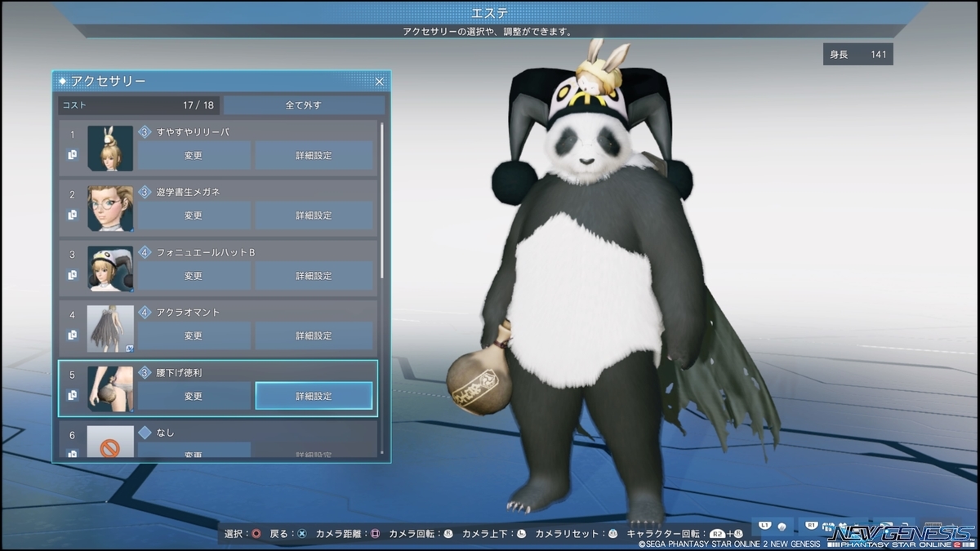Click the diamond icon in the アクセサリー title bar
This screenshot has width=980, height=551.
pyautogui.click(x=63, y=81)
